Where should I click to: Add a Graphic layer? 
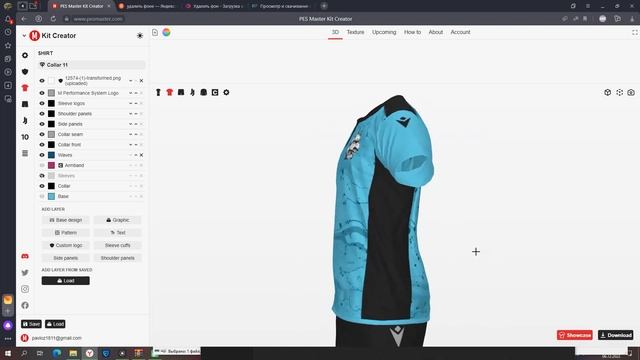click(118, 220)
